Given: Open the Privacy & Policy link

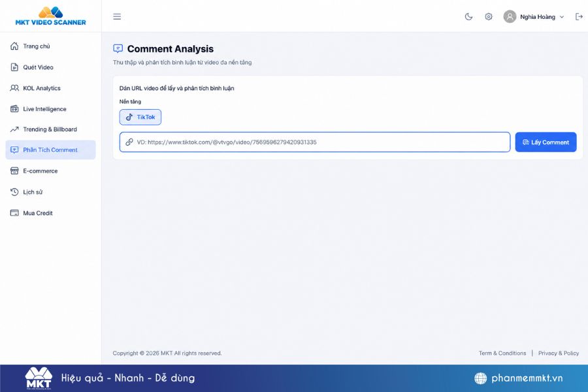Looking at the screenshot, I should (x=559, y=353).
